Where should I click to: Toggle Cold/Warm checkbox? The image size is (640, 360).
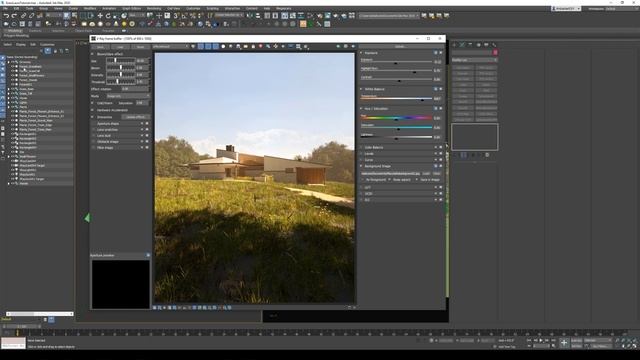[92, 103]
